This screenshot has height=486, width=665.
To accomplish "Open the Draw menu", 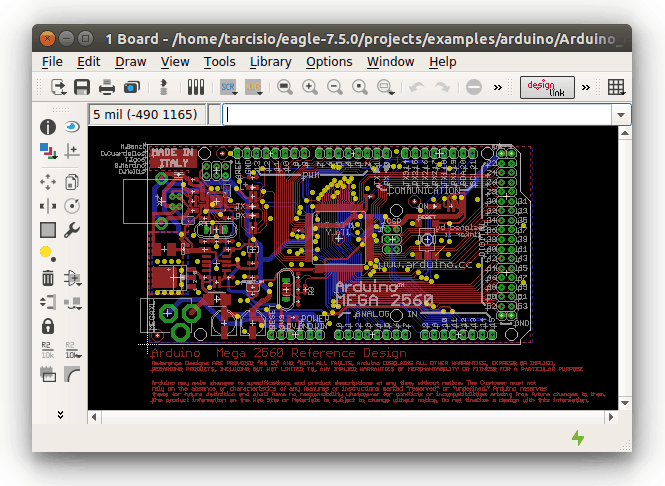I will coord(131,62).
